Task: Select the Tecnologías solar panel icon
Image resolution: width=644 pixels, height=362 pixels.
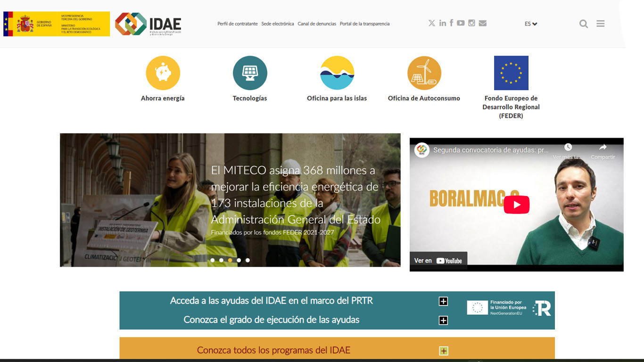Action: pos(250,73)
